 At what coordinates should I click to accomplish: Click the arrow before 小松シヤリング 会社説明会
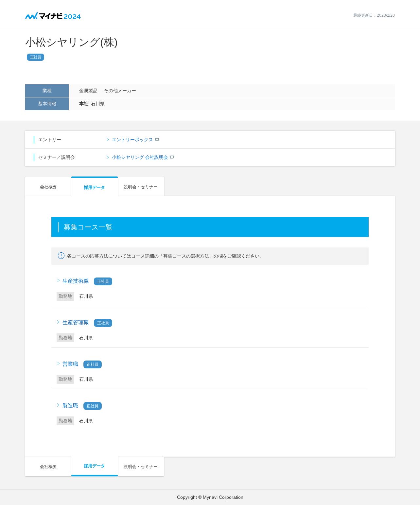coord(108,157)
